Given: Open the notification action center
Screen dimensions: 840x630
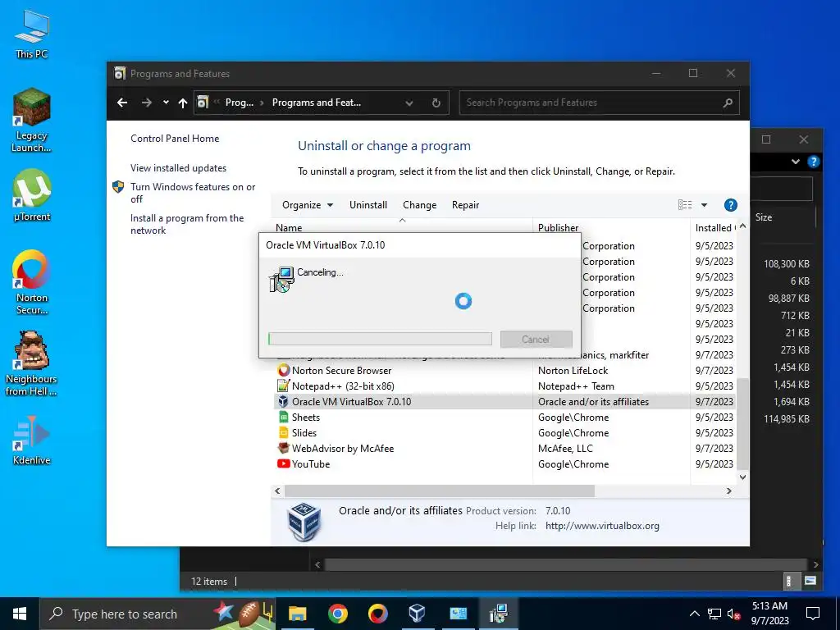Looking at the screenshot, I should click(813, 614).
